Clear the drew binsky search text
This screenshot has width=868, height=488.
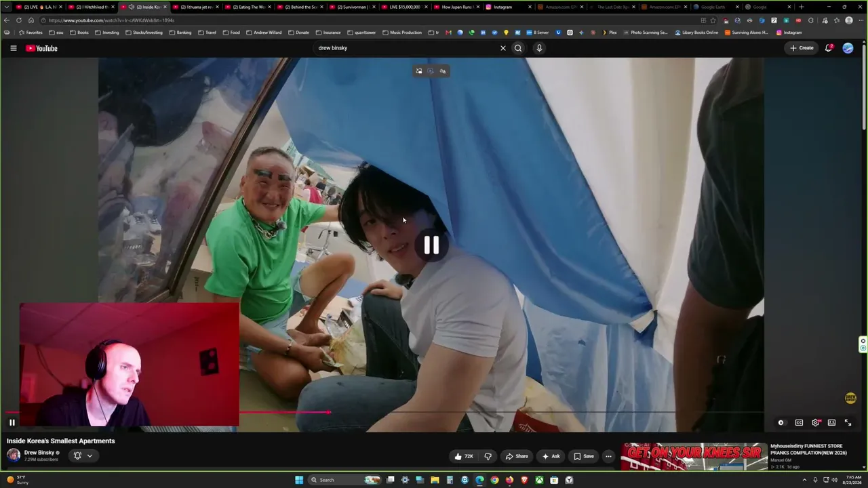503,48
